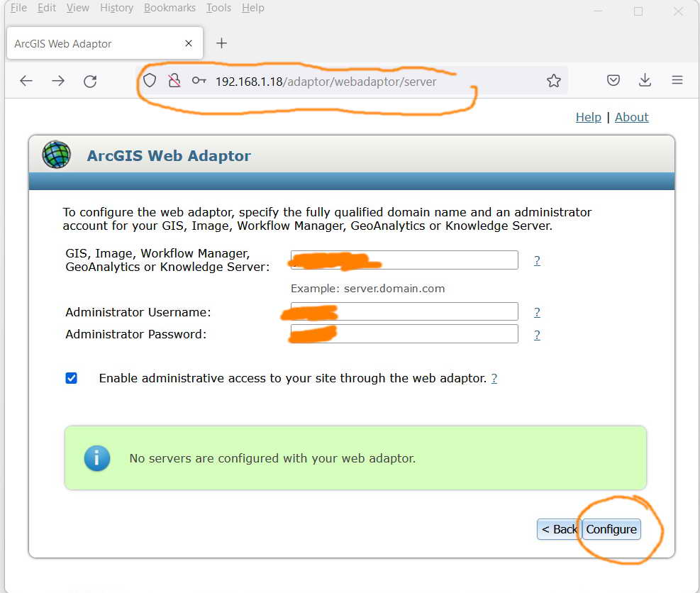Bookmark this page with star icon
Screen dimensions: 700x593
(x=554, y=80)
